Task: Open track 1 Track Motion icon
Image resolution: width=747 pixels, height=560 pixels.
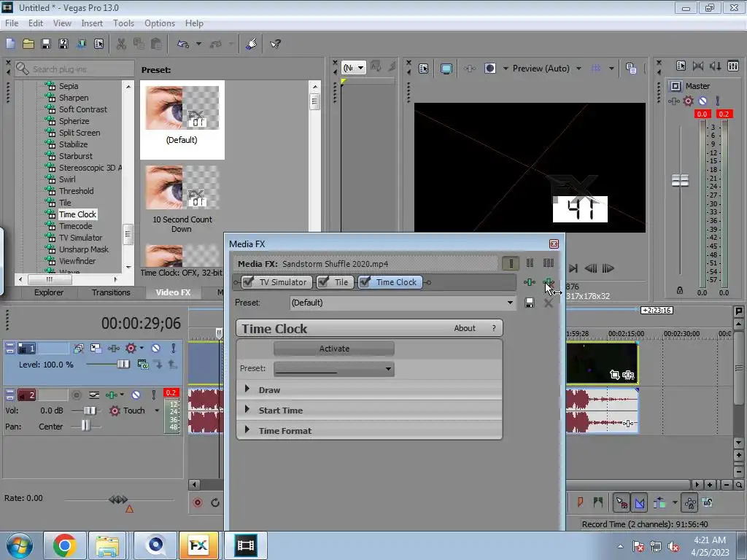Action: coord(96,348)
